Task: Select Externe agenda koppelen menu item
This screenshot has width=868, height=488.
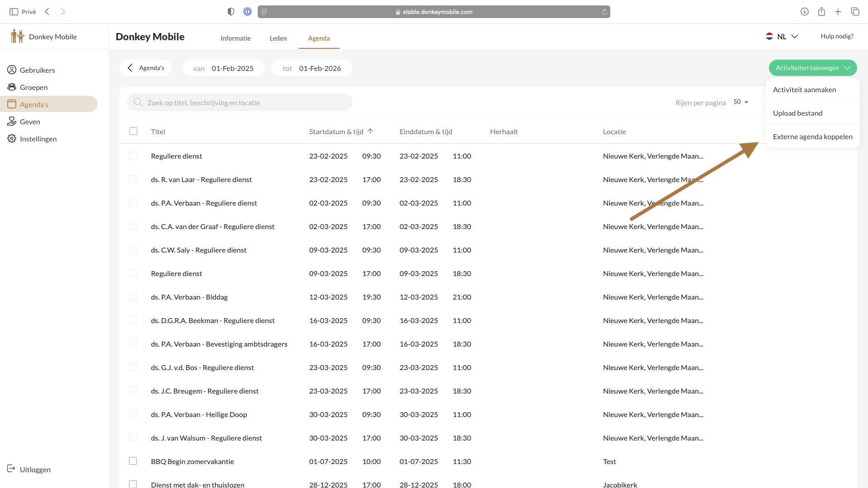Action: click(x=812, y=136)
